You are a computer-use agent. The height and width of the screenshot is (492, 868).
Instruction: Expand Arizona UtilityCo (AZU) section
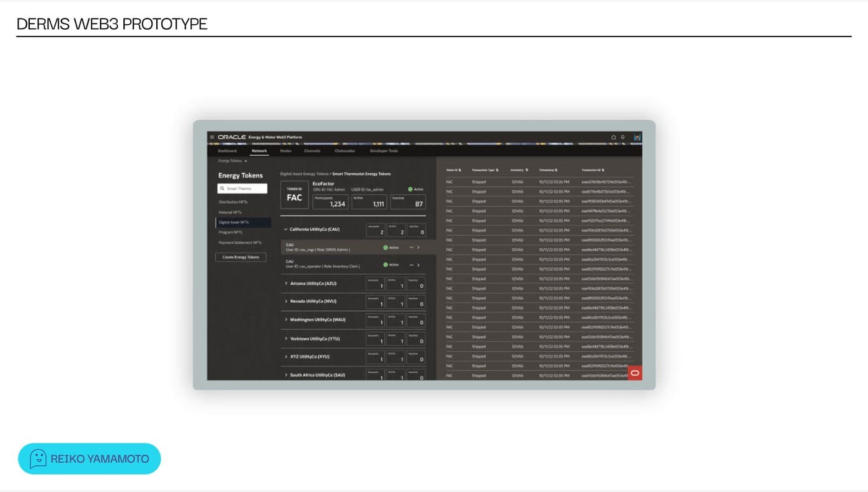286,284
